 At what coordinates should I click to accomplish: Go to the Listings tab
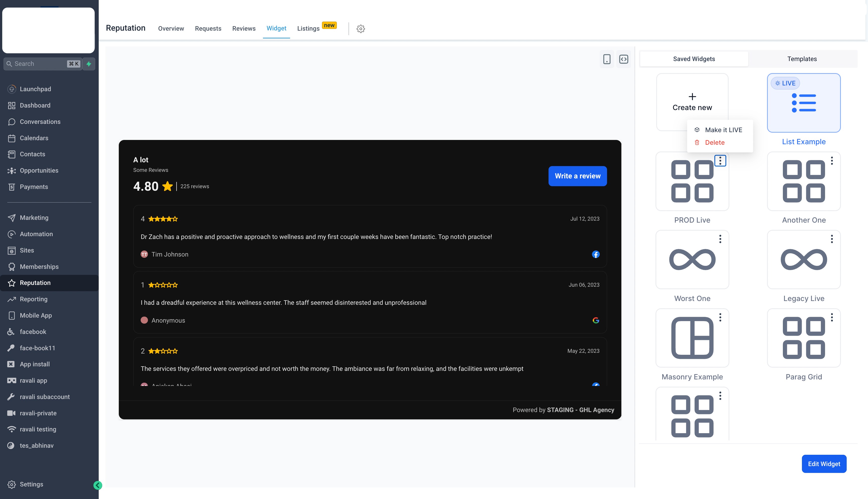(x=308, y=28)
